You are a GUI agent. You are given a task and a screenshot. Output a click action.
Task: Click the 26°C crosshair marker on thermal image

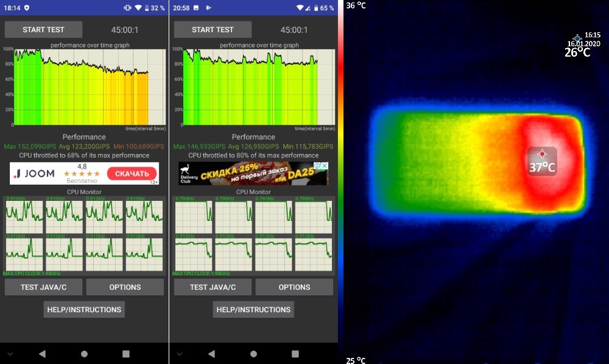(577, 39)
